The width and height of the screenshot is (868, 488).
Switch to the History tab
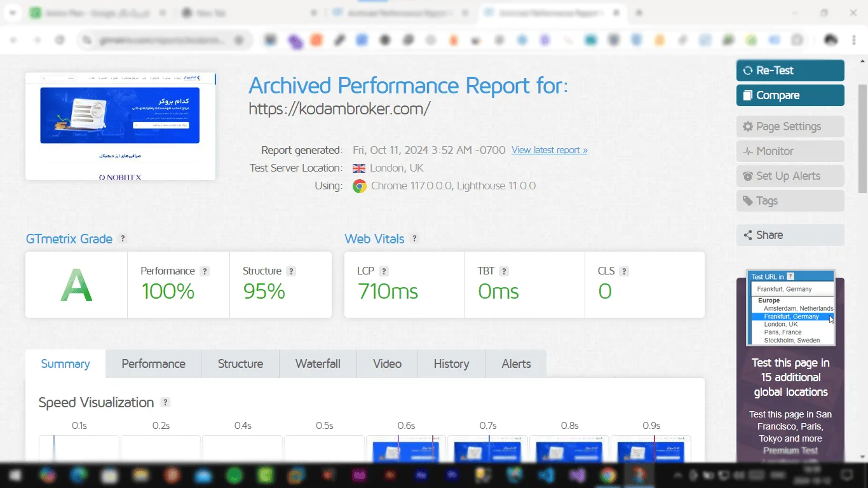pyautogui.click(x=451, y=364)
